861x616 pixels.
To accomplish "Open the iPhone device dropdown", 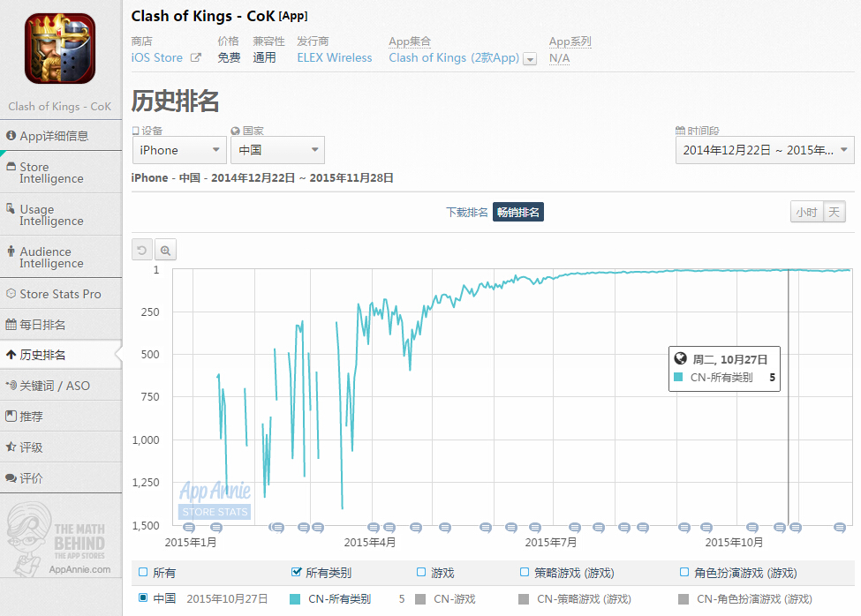I will (179, 150).
